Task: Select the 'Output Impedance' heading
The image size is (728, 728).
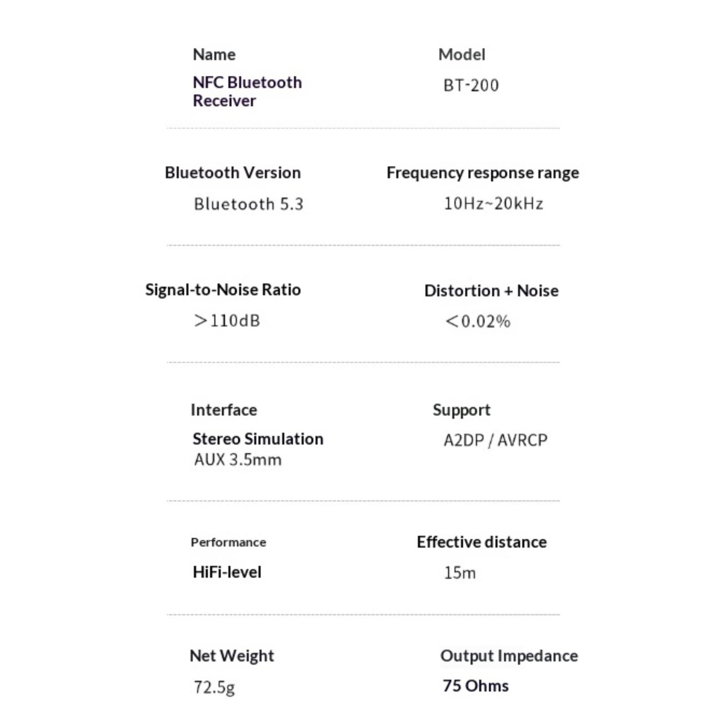Action: (x=509, y=656)
